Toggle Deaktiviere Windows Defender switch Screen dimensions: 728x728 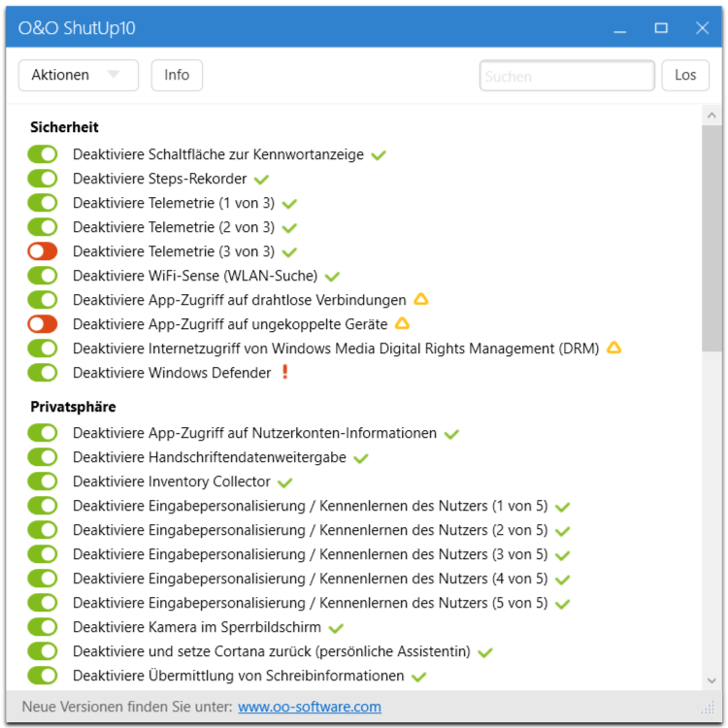click(43, 373)
